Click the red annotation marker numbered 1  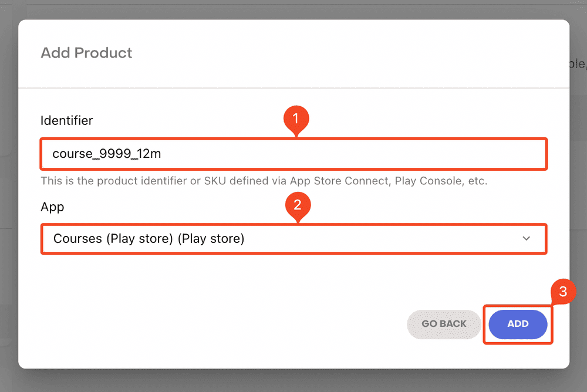(295, 119)
